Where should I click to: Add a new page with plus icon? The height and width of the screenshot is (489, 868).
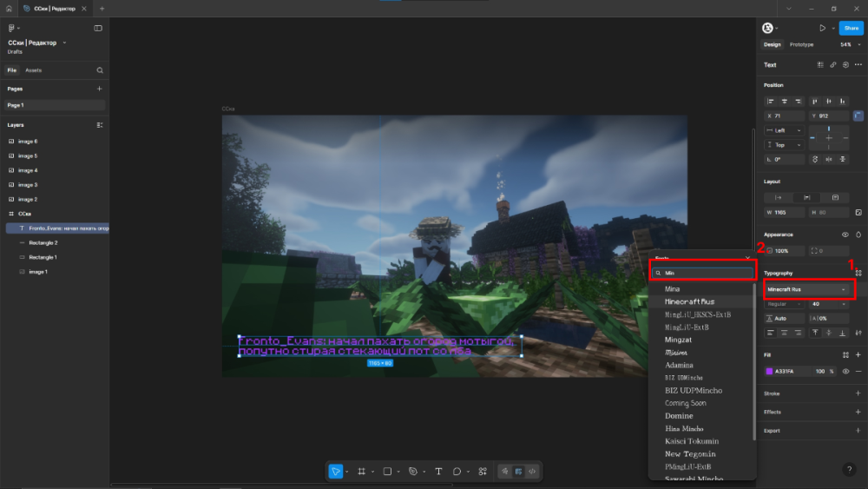click(99, 89)
